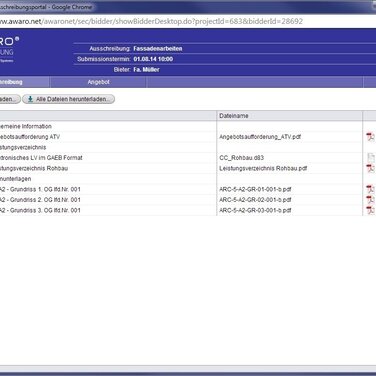Select file name Angebotsaufforderung_ATV.pdf
The width and height of the screenshot is (376, 376).
[x=260, y=137]
